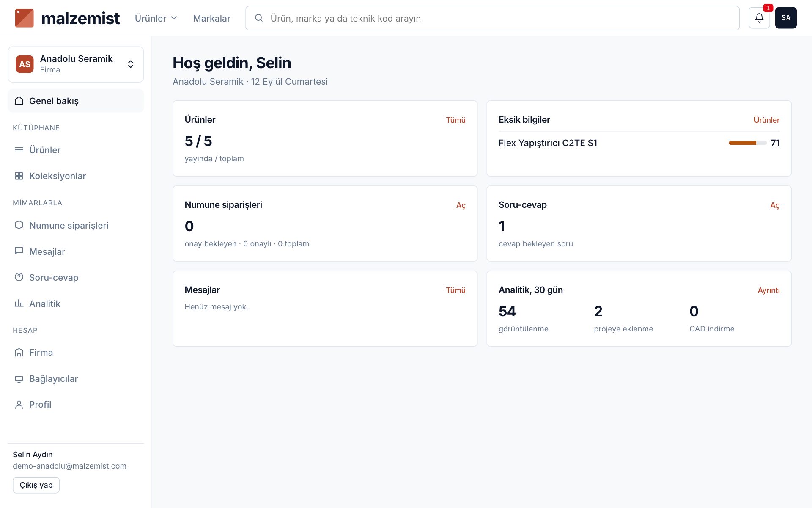The width and height of the screenshot is (812, 508).
Task: Click the Koleksiyonlar grid icon
Action: pyautogui.click(x=19, y=176)
